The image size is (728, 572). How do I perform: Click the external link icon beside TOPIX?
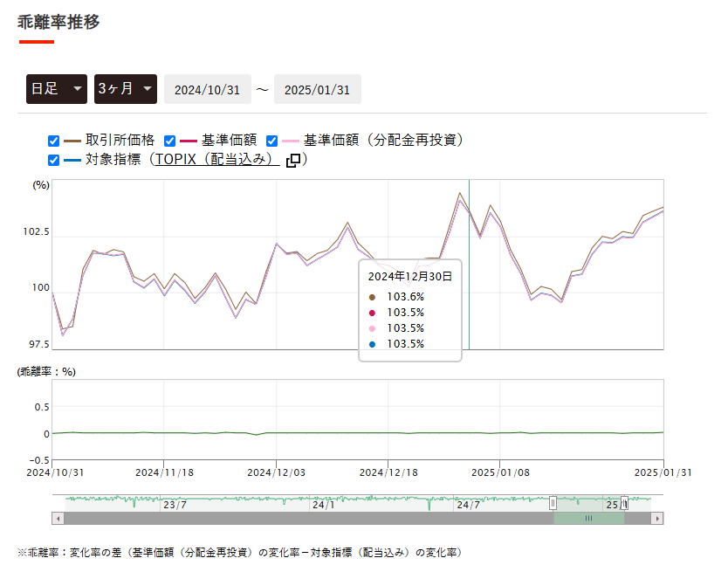pyautogui.click(x=293, y=161)
